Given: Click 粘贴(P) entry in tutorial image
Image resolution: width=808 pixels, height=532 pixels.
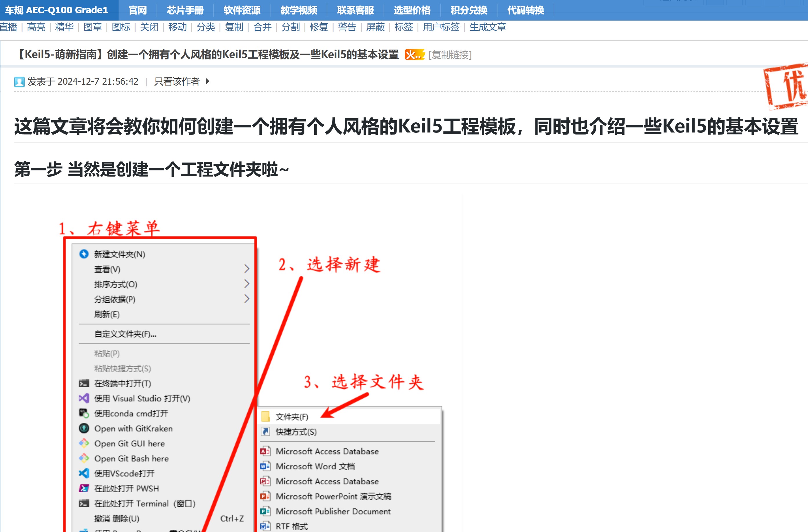Looking at the screenshot, I should pos(107,353).
